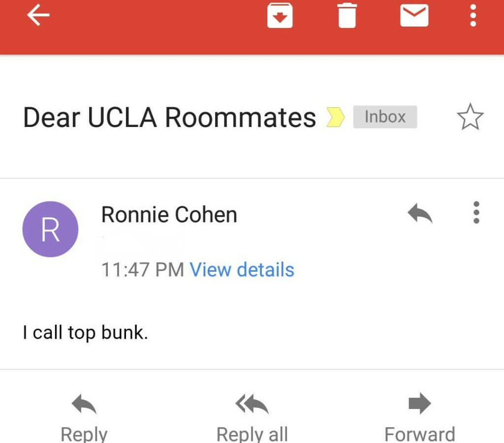Click the message body I call top bunk
Viewport: 504px width, 443px height.
[x=86, y=332]
